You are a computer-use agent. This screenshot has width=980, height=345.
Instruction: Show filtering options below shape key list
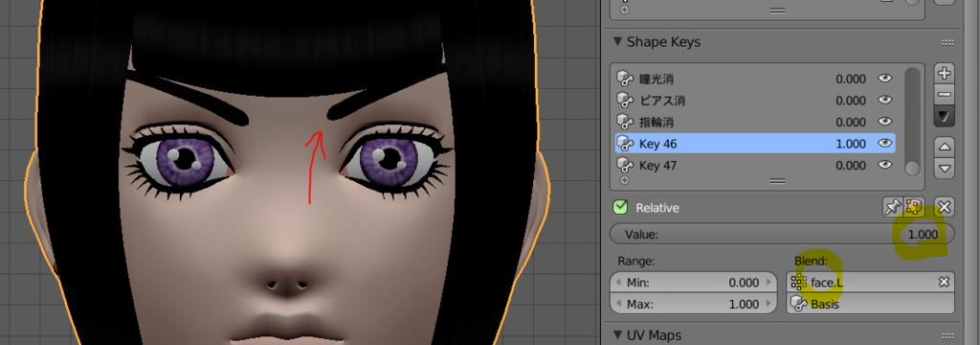624,180
